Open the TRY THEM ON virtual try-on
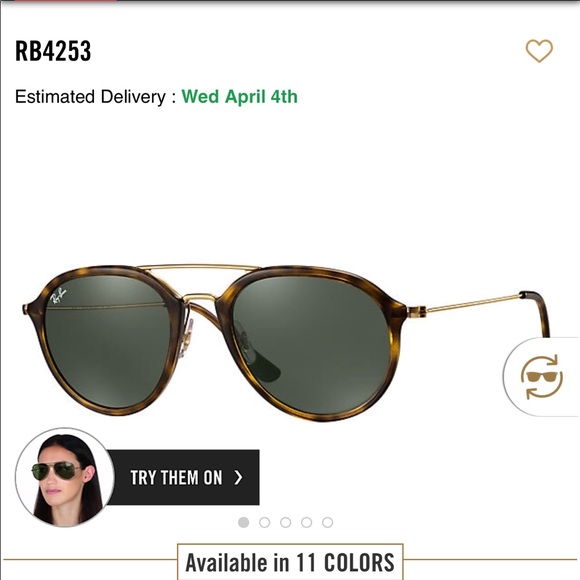 tap(183, 478)
